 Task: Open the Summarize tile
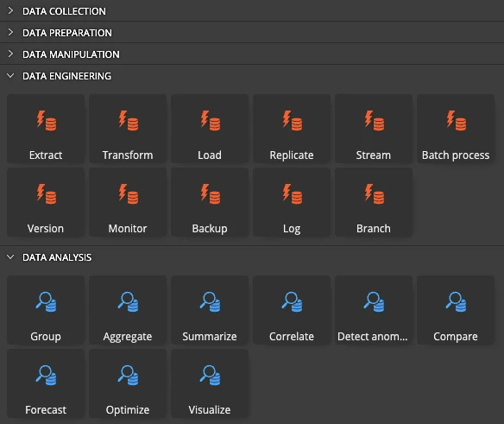point(210,310)
